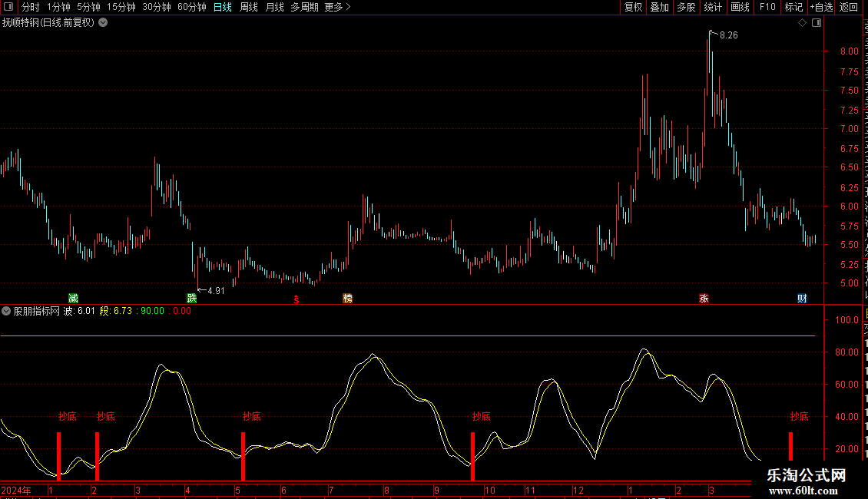Open dropdown next to 抚顺特钢 title

click(103, 23)
